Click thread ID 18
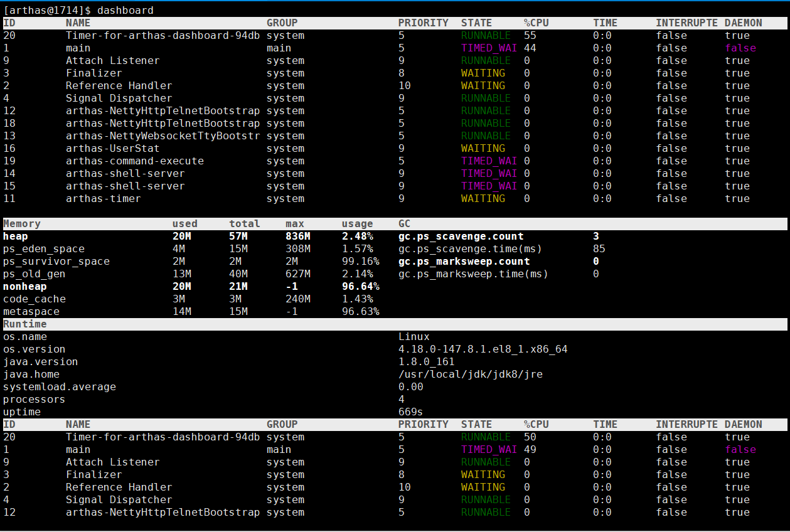The image size is (790, 532). (x=9, y=124)
